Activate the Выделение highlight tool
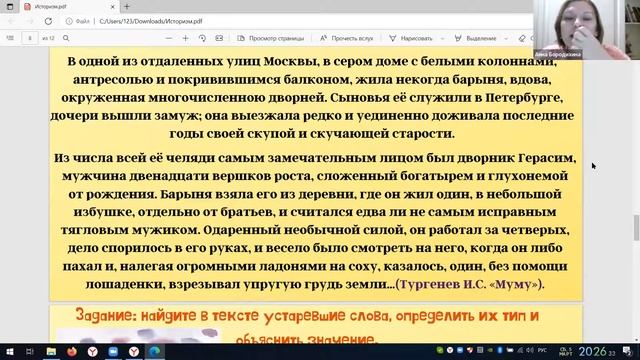 (x=476, y=38)
